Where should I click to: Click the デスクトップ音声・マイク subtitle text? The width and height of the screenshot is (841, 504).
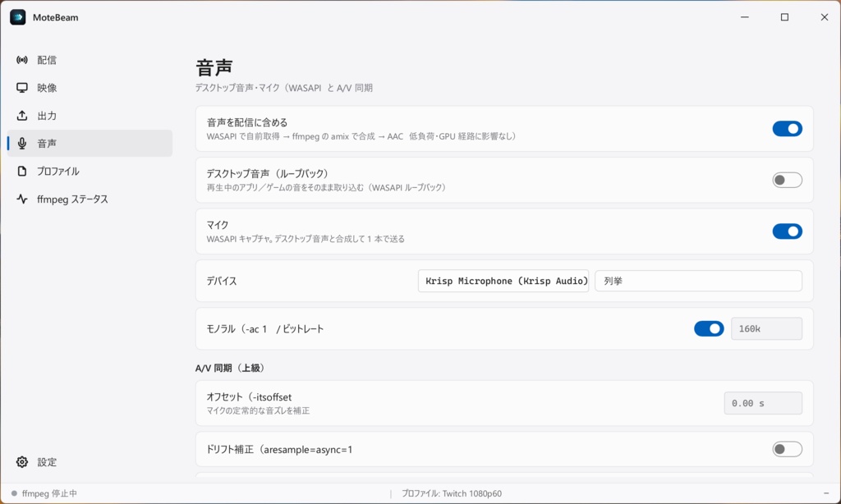283,88
